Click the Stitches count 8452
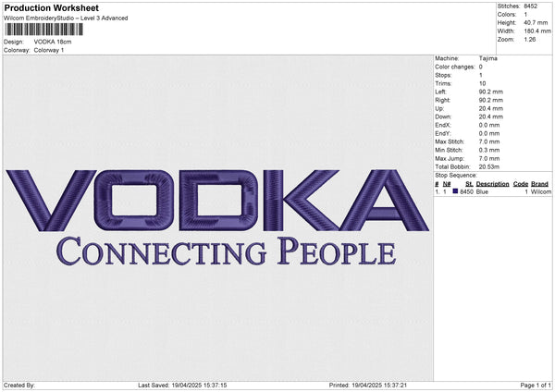The height and width of the screenshot is (392, 555). [532, 6]
